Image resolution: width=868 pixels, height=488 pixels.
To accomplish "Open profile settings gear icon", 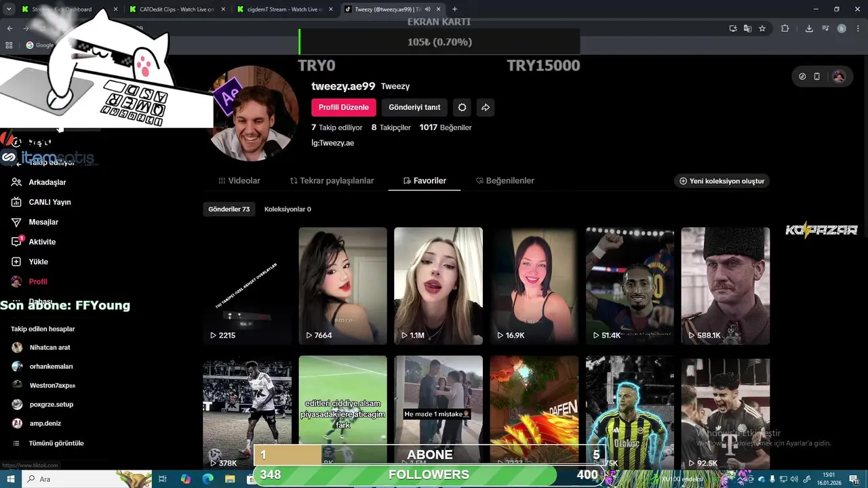I will tap(462, 107).
